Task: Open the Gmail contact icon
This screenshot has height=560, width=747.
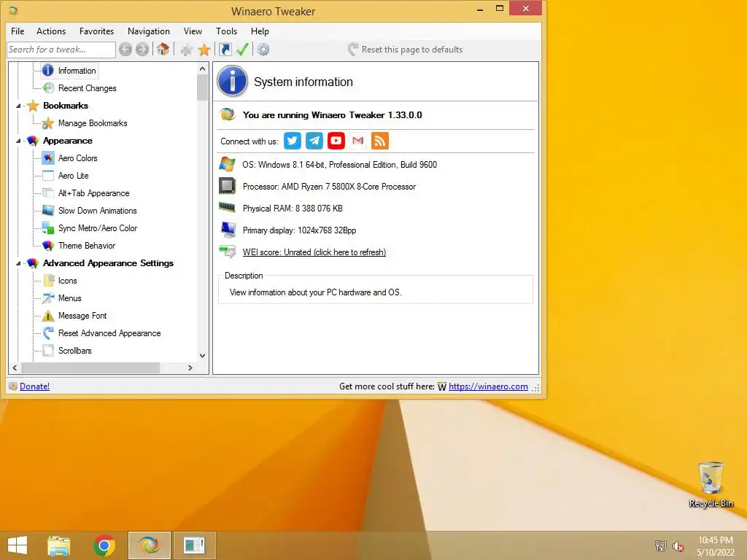Action: click(358, 141)
